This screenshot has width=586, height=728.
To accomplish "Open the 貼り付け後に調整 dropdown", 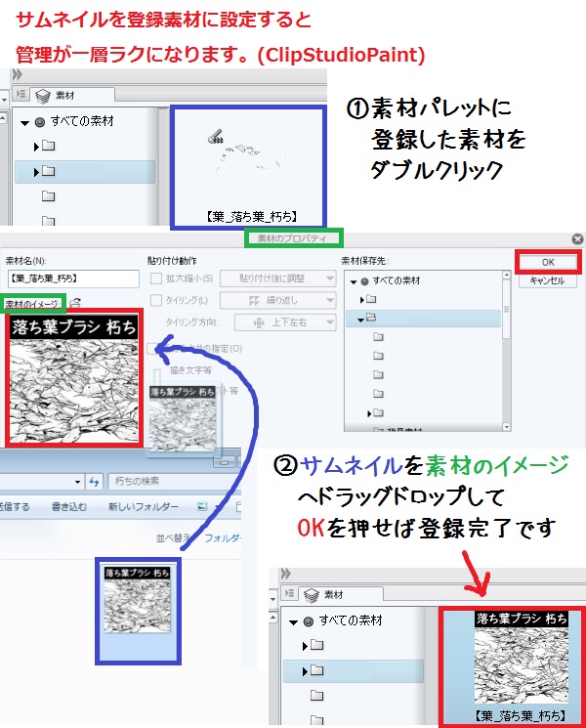I will coord(277,278).
